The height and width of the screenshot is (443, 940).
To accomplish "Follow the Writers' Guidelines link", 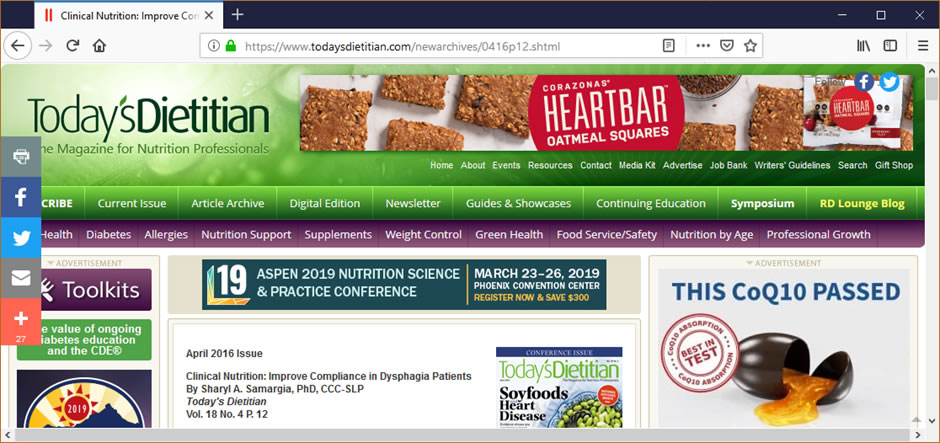I will 792,165.
